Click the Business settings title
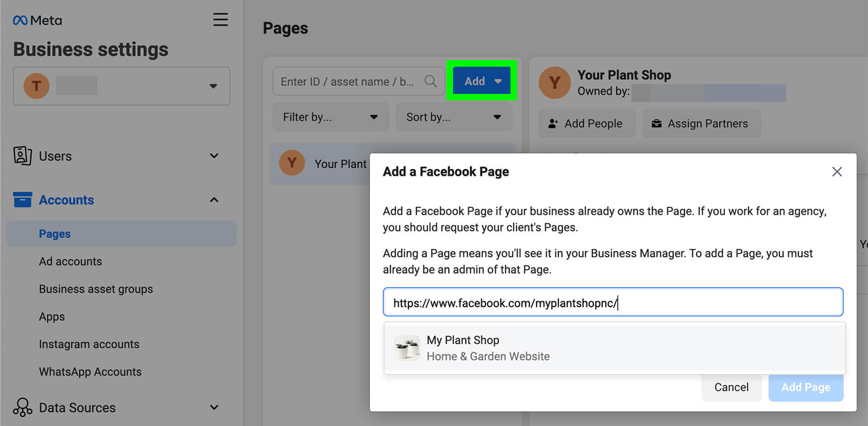 tap(91, 49)
